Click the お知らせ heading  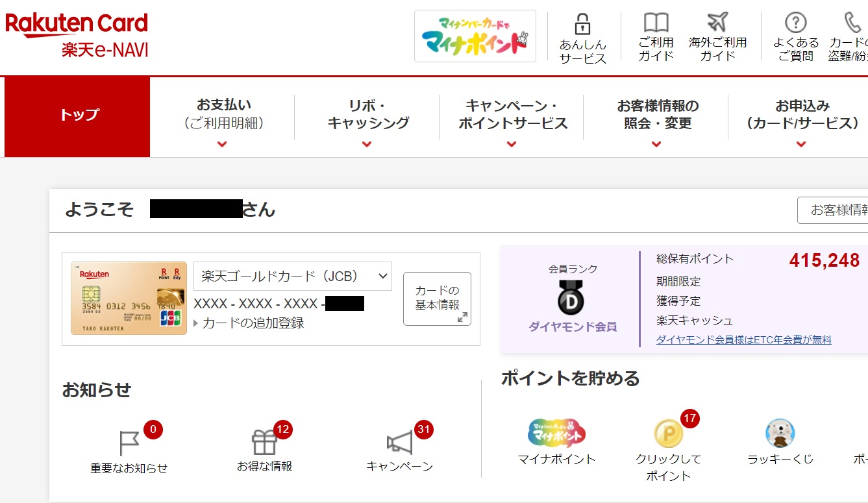pos(97,390)
